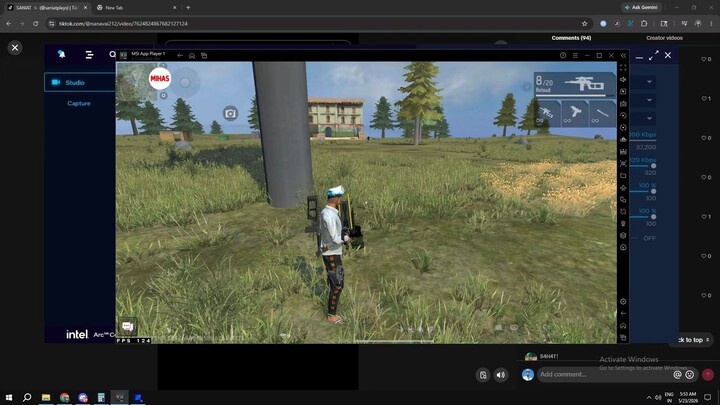Open Windows Start menu
The height and width of the screenshot is (405, 720).
tap(9, 397)
